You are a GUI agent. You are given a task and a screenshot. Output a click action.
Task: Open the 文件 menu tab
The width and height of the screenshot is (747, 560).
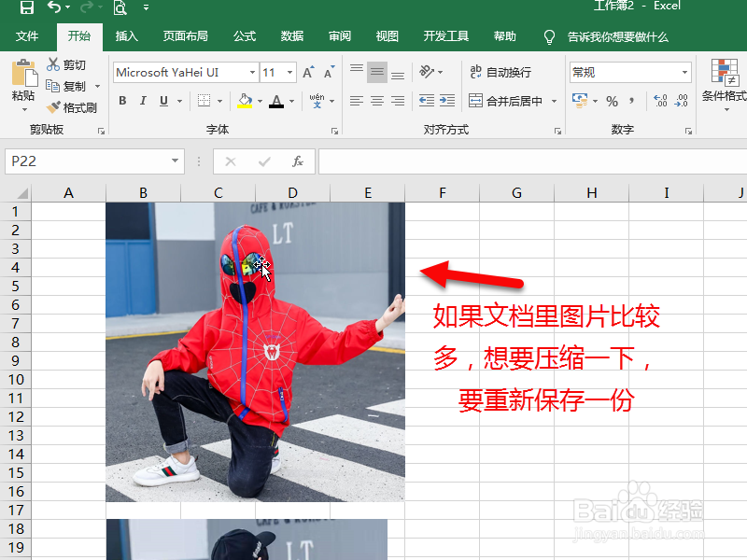pyautogui.click(x=27, y=36)
